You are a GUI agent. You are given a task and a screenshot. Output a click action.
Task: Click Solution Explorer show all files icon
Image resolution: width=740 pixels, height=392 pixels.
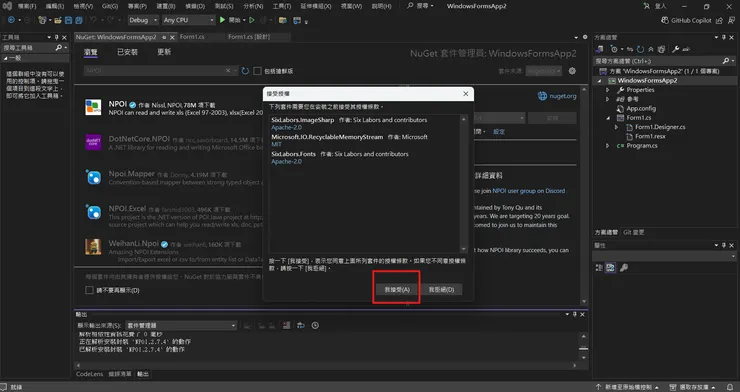661,49
